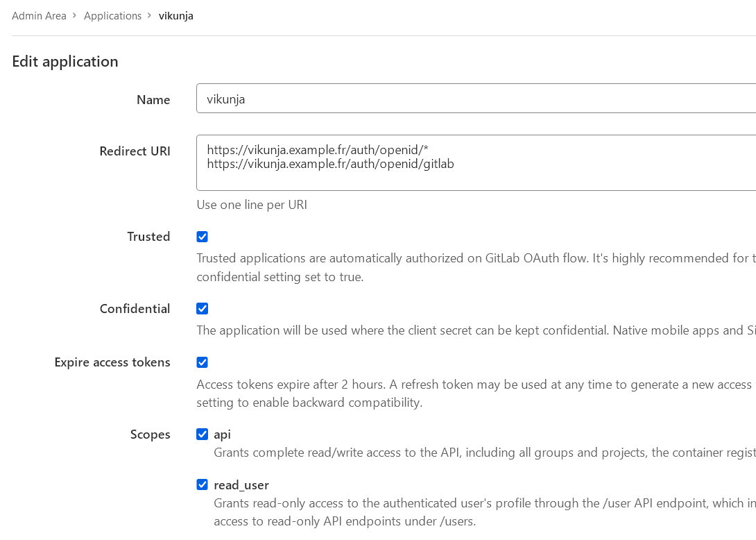Disable the Expire access tokens checkbox

[x=202, y=362]
